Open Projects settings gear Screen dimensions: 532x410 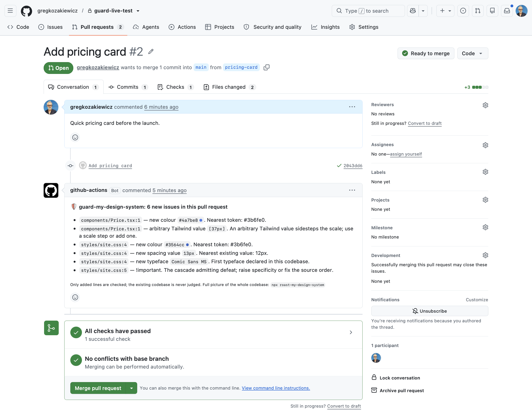[485, 200]
